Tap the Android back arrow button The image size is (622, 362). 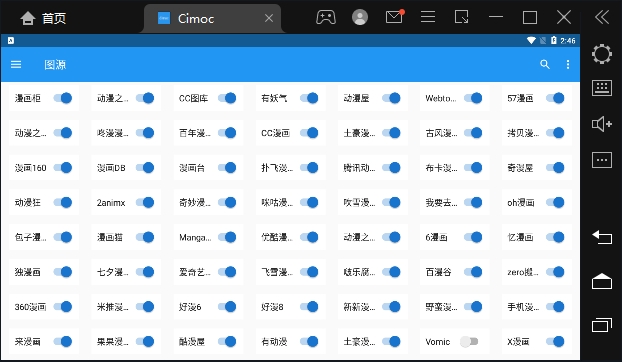602,237
